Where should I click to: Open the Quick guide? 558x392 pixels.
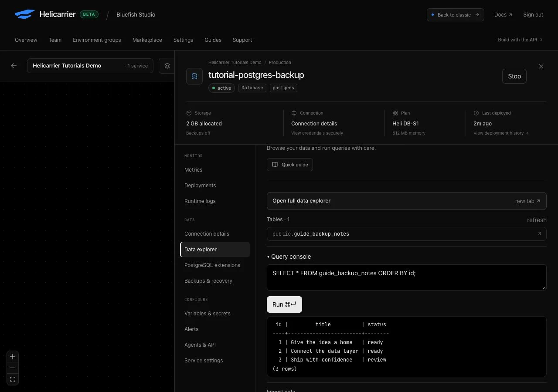point(290,165)
